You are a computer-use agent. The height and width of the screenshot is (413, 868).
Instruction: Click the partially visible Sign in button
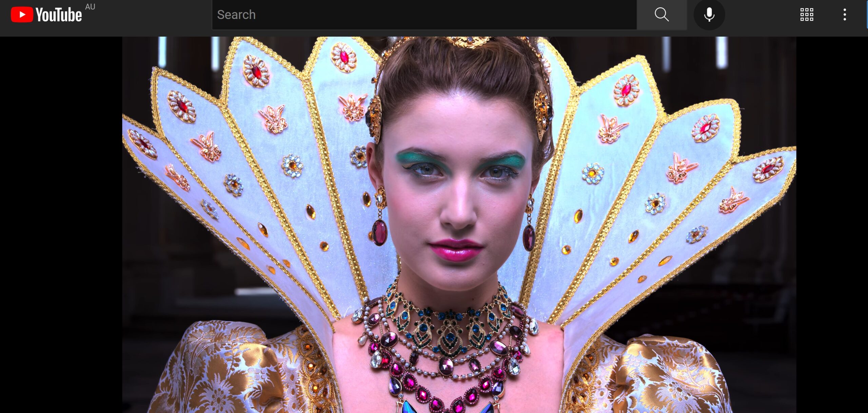(x=867, y=15)
